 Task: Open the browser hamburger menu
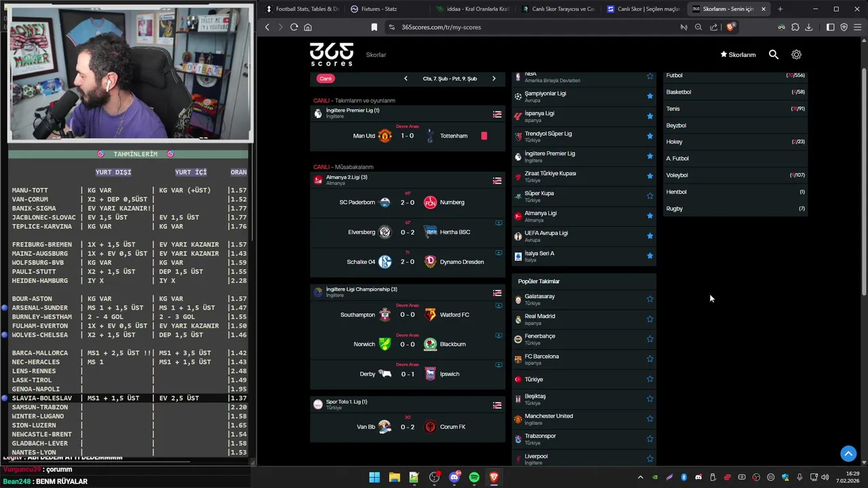click(x=858, y=27)
